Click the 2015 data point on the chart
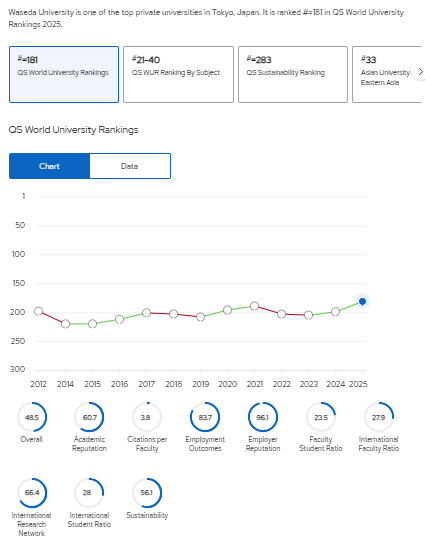The height and width of the screenshot is (542, 426). 92,324
